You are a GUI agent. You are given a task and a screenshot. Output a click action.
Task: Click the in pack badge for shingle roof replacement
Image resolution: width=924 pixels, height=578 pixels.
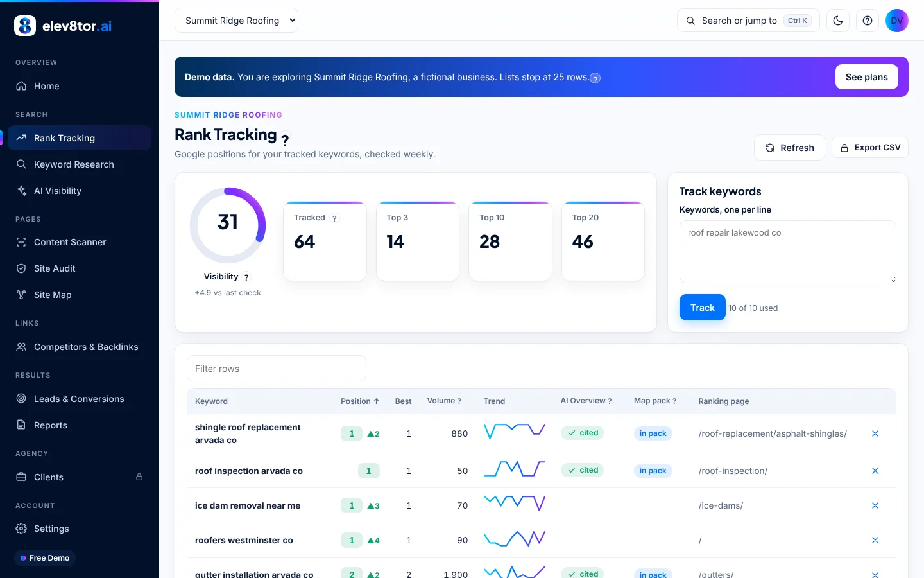(653, 433)
